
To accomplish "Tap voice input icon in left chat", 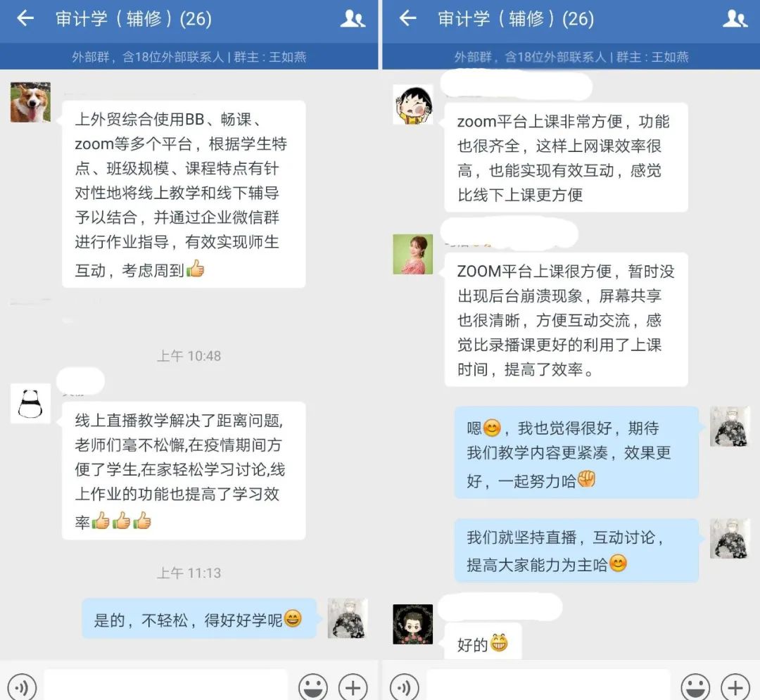I will (22, 687).
